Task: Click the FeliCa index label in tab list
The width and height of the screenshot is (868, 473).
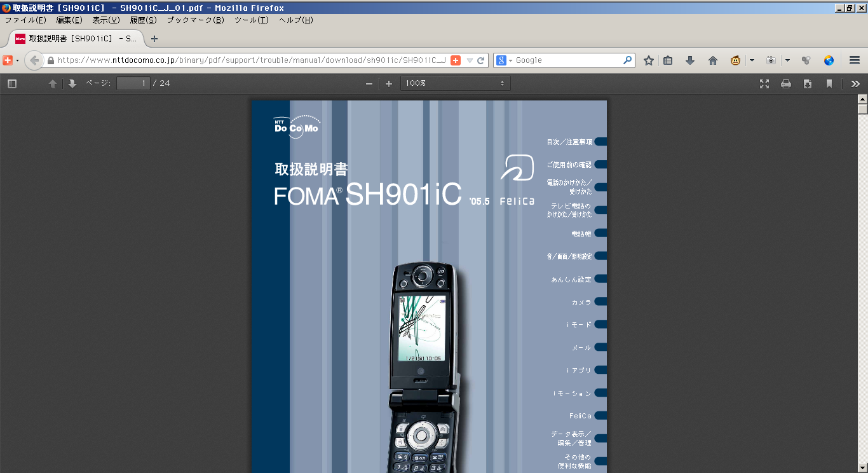Action: point(581,416)
